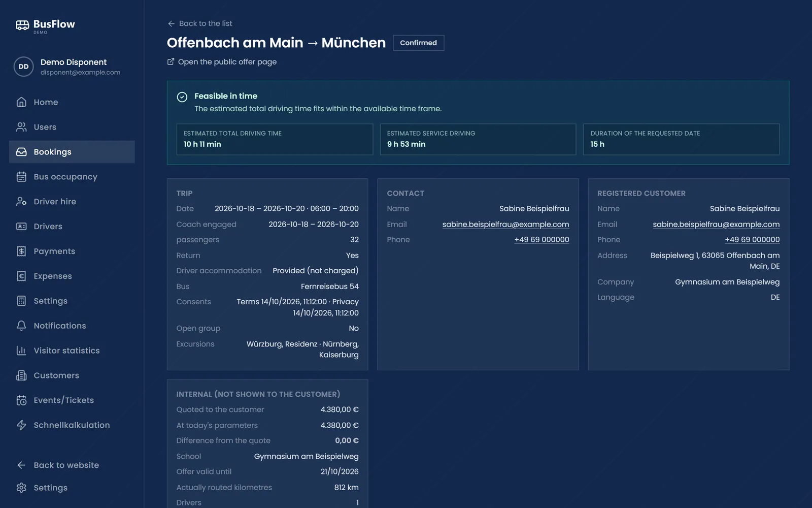Open the DD user avatar
This screenshot has height=508, width=812.
pyautogui.click(x=23, y=67)
